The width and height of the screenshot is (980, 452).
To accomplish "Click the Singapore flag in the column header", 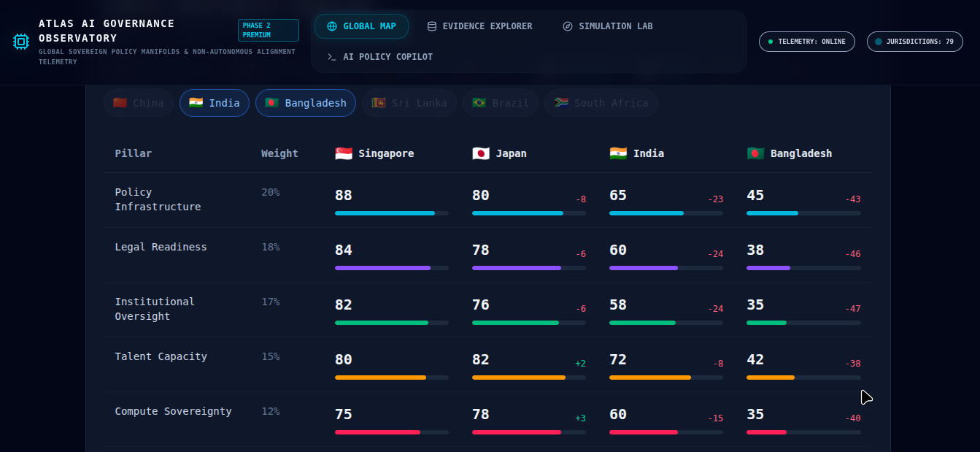I will click(x=344, y=153).
